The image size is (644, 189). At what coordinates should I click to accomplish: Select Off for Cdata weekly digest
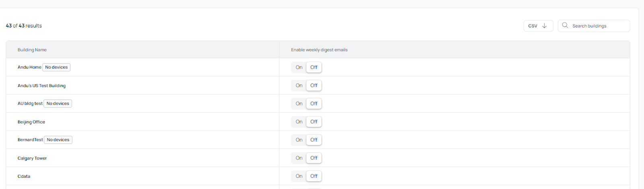[314, 176]
